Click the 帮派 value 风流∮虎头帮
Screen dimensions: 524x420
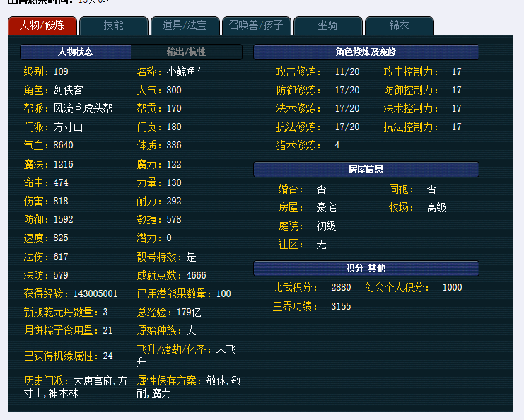(x=83, y=108)
